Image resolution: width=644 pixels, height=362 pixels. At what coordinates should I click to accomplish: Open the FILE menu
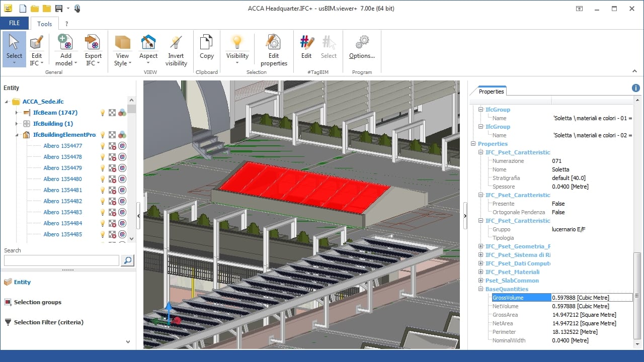pyautogui.click(x=15, y=23)
